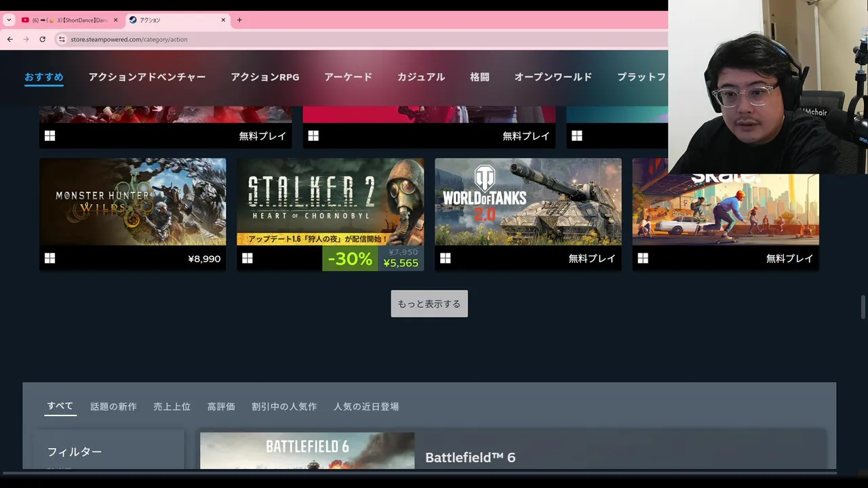Image resolution: width=868 pixels, height=488 pixels.
Task: Open S.T.A.L.K.E.R. 2 game thumbnail
Action: coord(330,202)
